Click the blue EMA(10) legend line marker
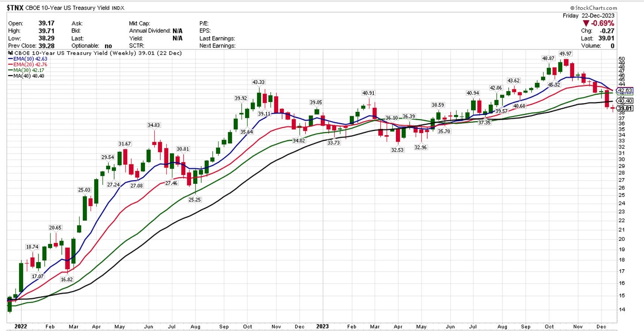This screenshot has height=331, width=644. tap(11, 59)
